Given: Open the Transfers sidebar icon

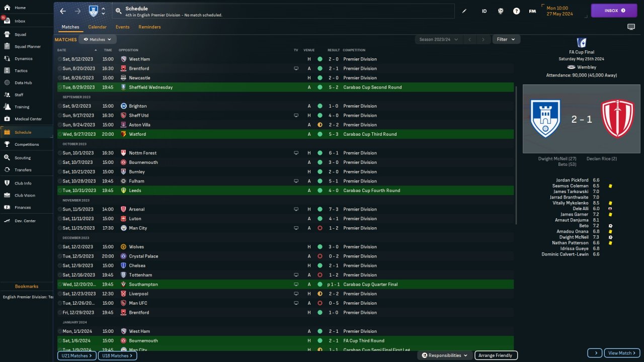Looking at the screenshot, I should [8, 170].
